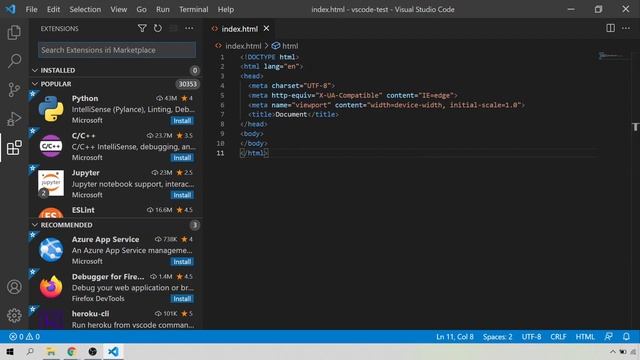Open errors and warnings in status bar

[x=24, y=337]
